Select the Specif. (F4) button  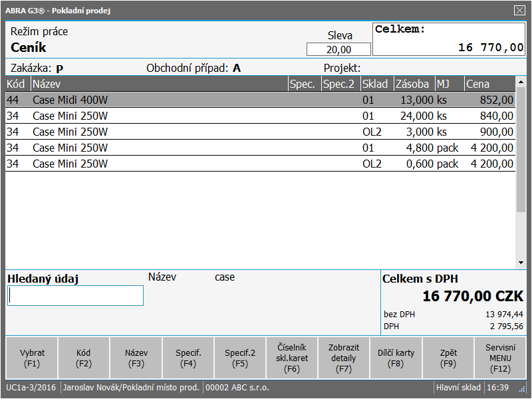(188, 358)
